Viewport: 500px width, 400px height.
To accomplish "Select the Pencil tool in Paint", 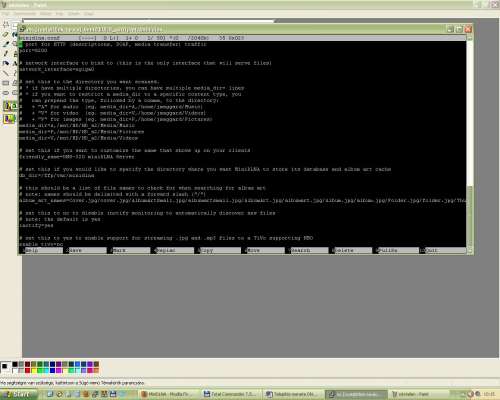I will coord(6,54).
